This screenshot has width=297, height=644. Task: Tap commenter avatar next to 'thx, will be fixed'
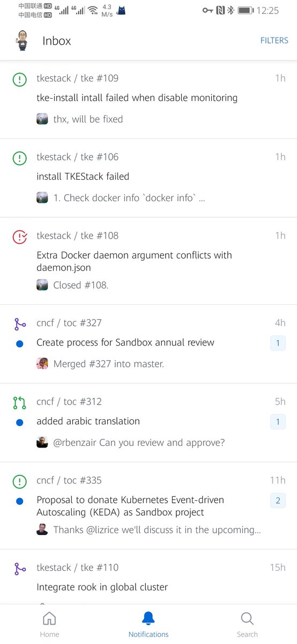point(42,119)
